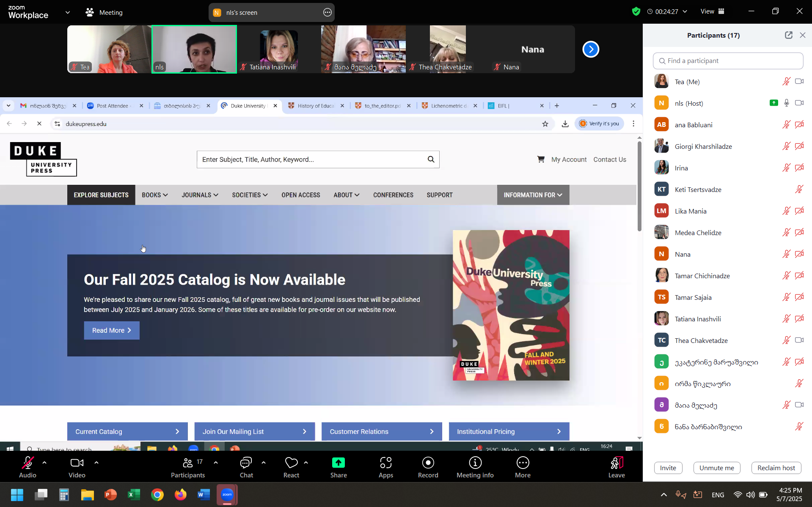812x507 pixels.
Task: Expand audio options arrow
Action: click(44, 463)
